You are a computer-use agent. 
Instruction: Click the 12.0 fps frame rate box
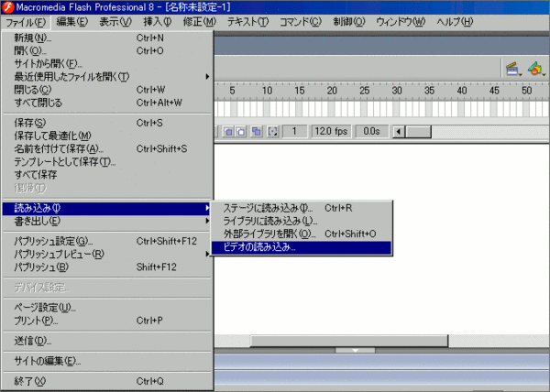pos(331,132)
